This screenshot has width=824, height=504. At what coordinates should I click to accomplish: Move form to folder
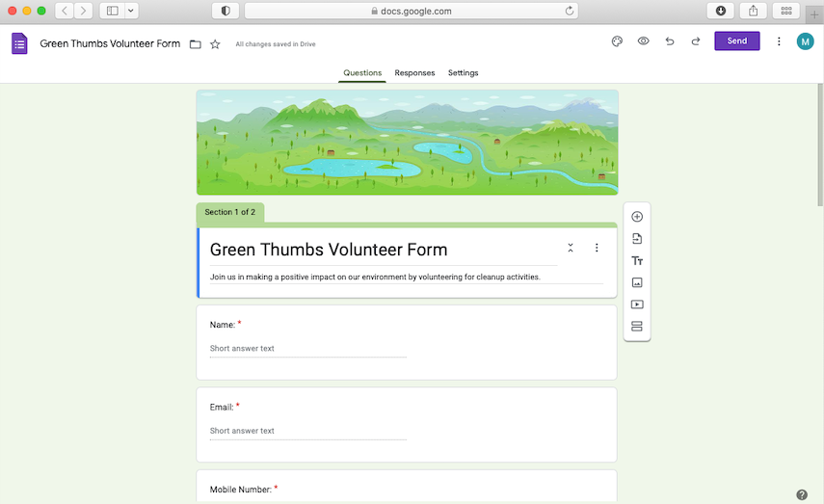click(196, 44)
